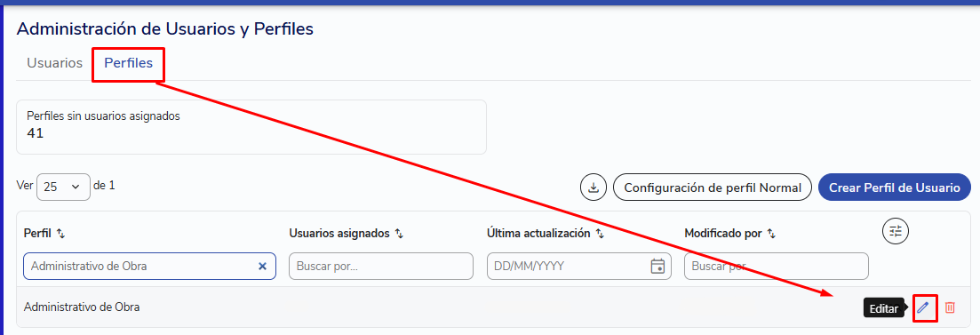Open Configuración de perfil Normal
The image size is (980, 335).
pyautogui.click(x=713, y=187)
